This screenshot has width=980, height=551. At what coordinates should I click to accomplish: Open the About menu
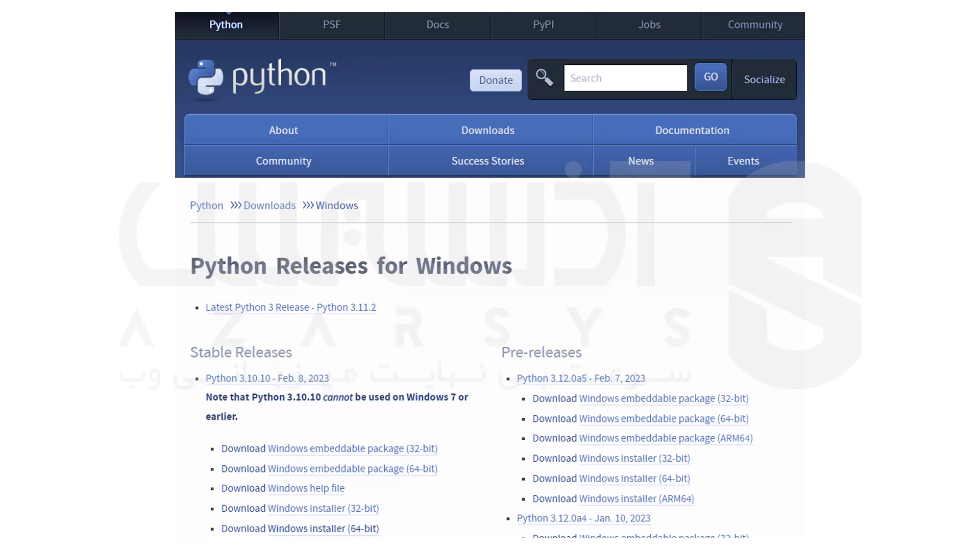pos(283,130)
